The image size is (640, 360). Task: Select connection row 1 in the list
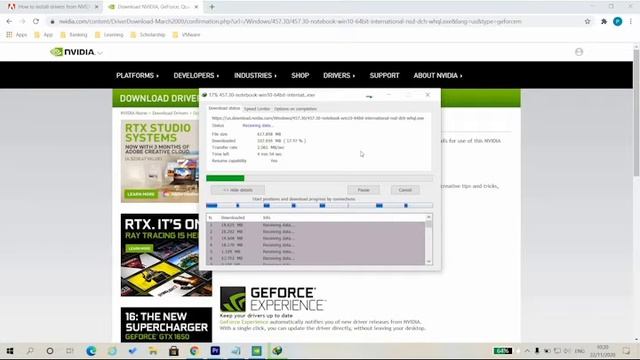[315, 225]
